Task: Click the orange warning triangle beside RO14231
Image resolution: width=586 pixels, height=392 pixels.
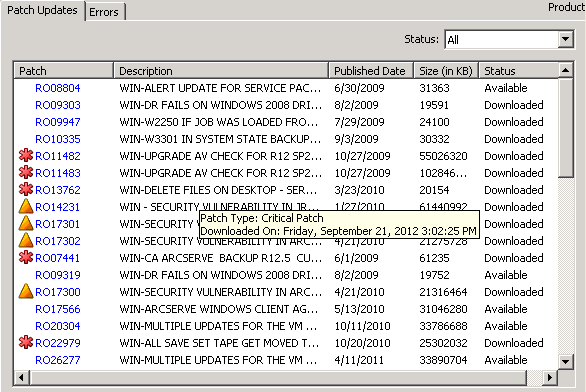Action: 26,206
